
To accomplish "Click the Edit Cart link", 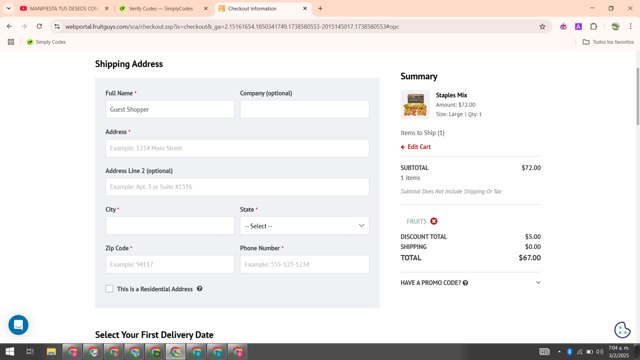I will (x=416, y=147).
